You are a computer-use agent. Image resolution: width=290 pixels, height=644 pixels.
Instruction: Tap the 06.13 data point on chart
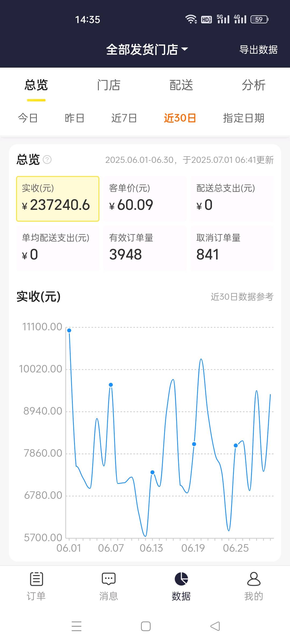click(x=153, y=472)
